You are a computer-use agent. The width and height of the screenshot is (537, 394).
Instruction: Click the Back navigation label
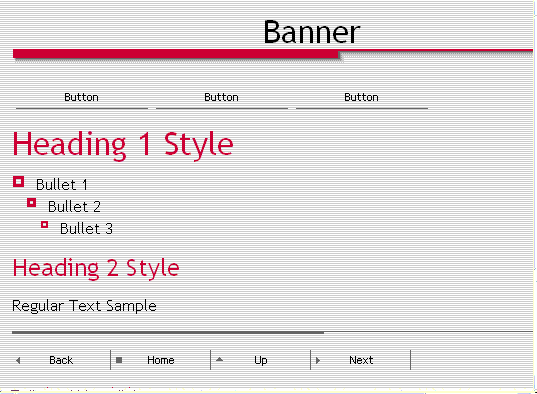pos(61,360)
